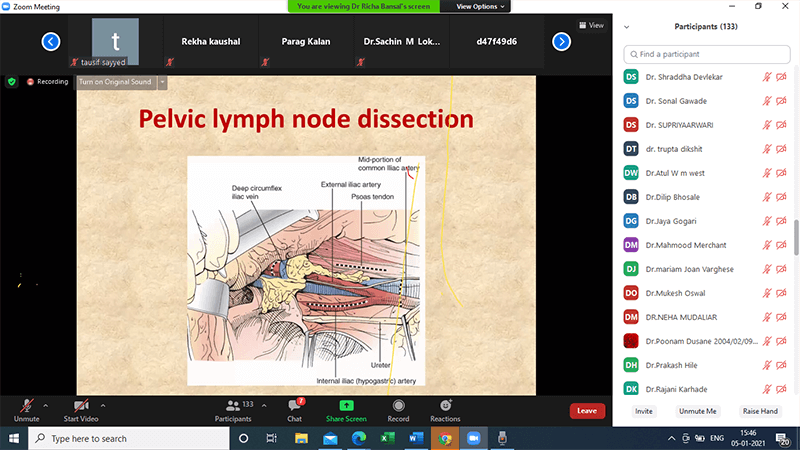Image resolution: width=800 pixels, height=450 pixels.
Task: Click the green encryption shield icon
Action: tap(12, 81)
